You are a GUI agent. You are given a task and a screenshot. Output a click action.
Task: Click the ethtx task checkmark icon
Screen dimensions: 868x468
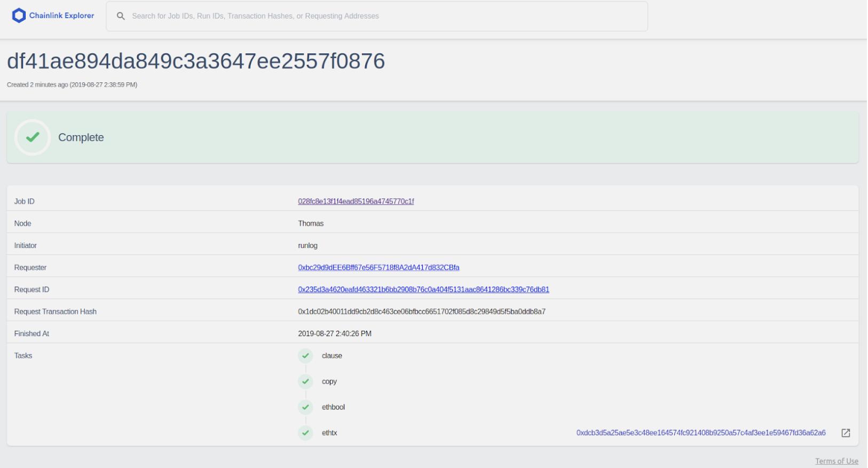(305, 433)
